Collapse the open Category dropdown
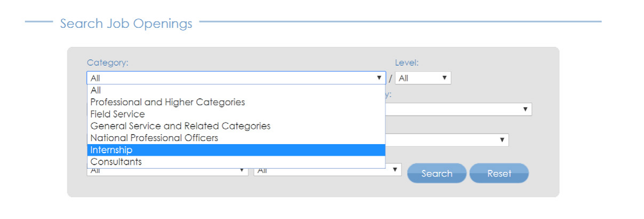Screen dimensions: 644x219 click(236, 78)
